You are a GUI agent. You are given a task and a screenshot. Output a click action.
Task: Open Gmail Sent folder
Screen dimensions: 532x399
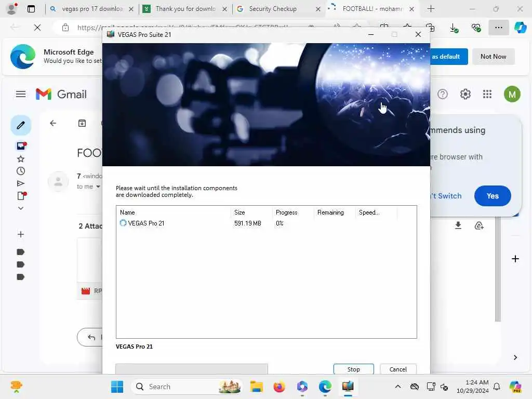point(21,183)
